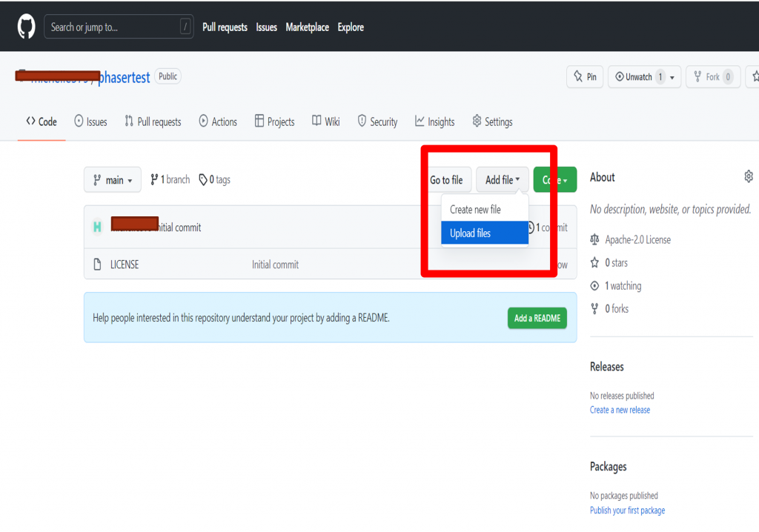The image size is (759, 532).
Task: Open the Apache-2.0 License link
Action: click(x=637, y=239)
